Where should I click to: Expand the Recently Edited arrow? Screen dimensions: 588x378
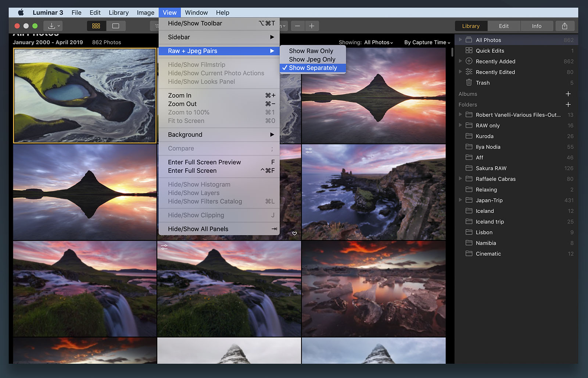point(460,72)
